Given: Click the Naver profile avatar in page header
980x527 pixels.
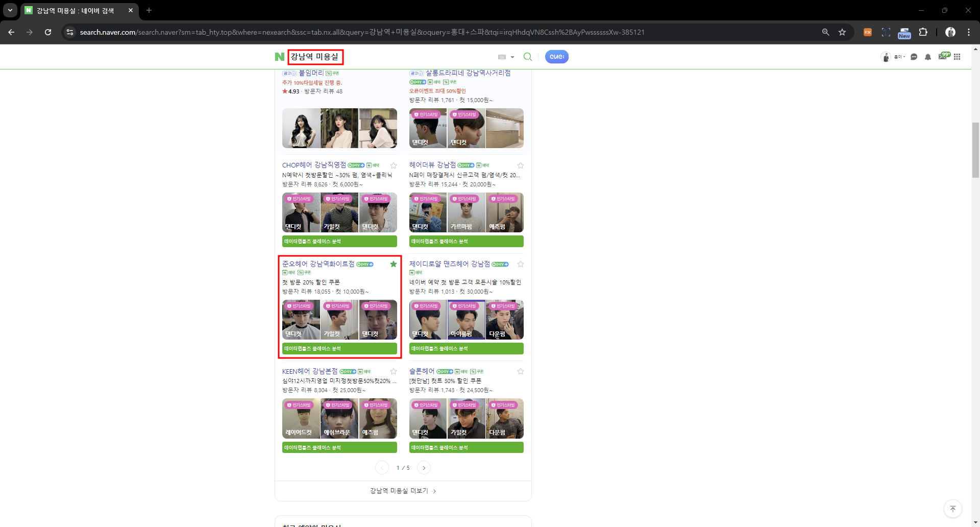Looking at the screenshot, I should 886,57.
